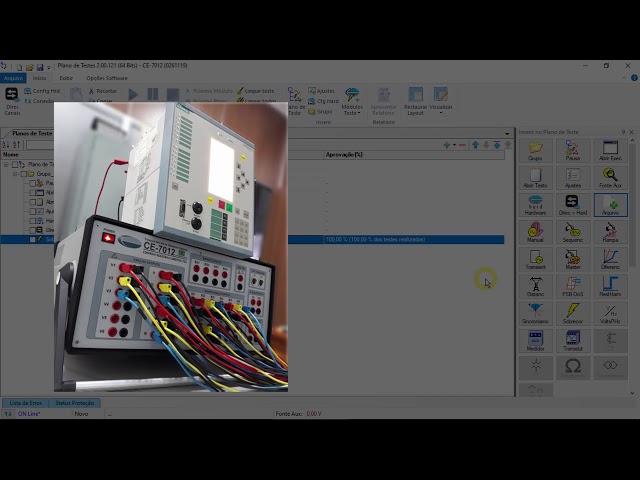Insert the Hardware configuration item
This screenshot has height=480, width=640.
click(x=535, y=205)
